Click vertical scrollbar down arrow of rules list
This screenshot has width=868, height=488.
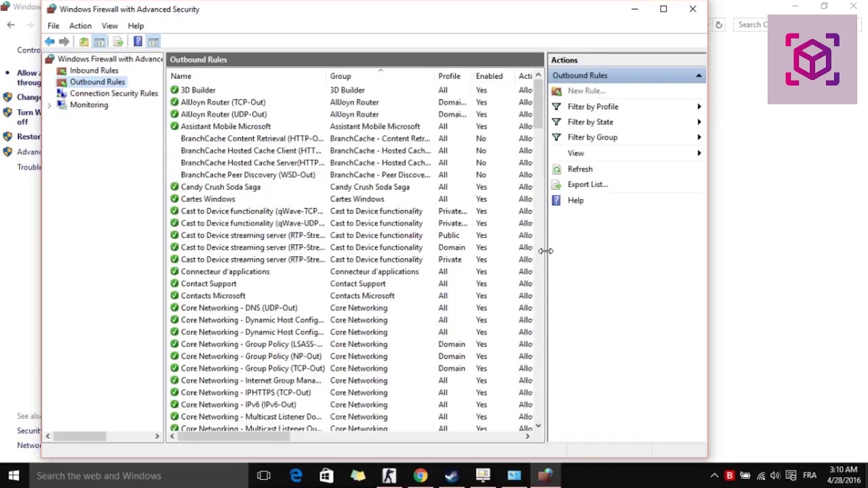pyautogui.click(x=538, y=426)
